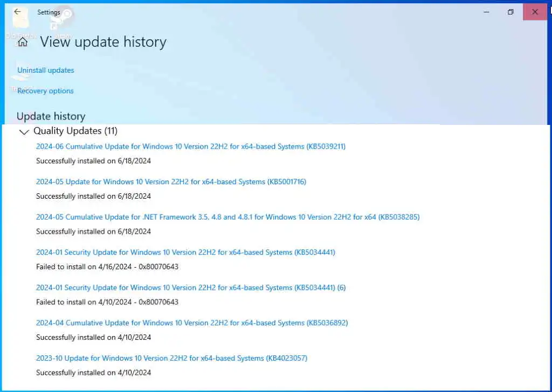Restore down the Settings window
The height and width of the screenshot is (392, 552).
click(510, 12)
